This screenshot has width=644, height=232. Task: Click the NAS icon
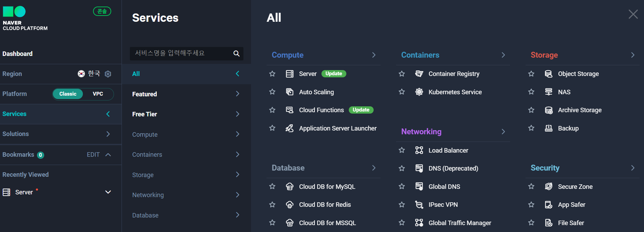pyautogui.click(x=549, y=92)
